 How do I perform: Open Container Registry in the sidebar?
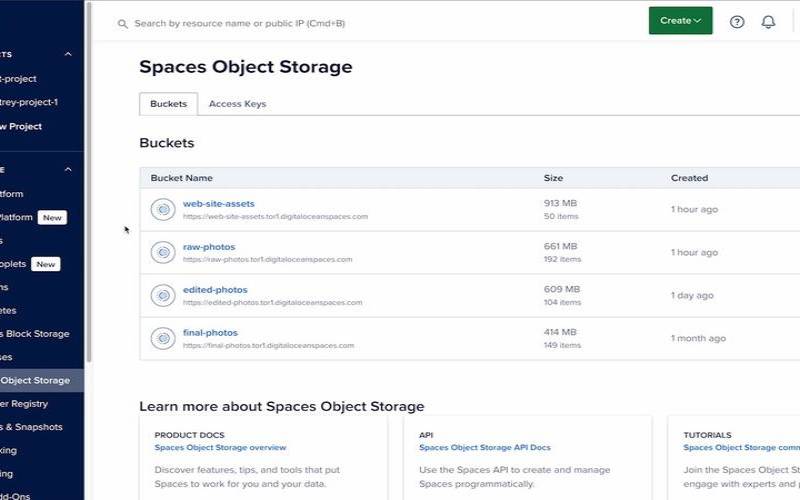pyautogui.click(x=24, y=404)
